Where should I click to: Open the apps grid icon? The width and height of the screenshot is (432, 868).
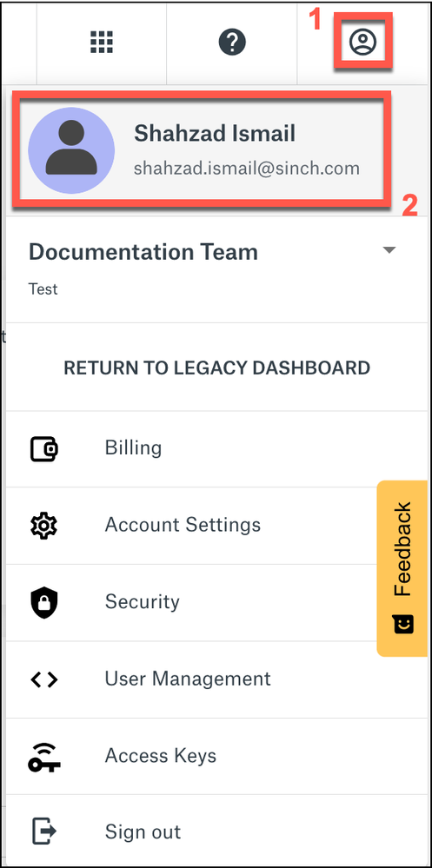[102, 42]
